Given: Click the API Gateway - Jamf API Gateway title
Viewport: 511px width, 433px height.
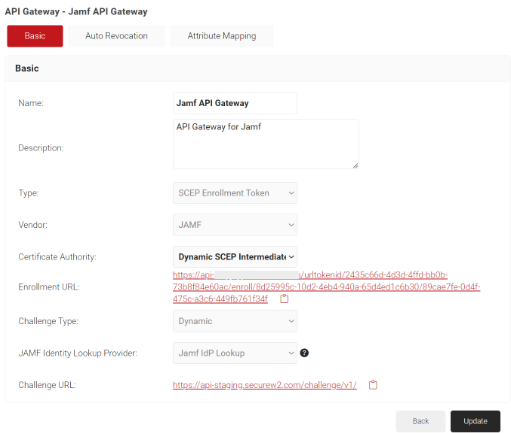Looking at the screenshot, I should (x=76, y=12).
